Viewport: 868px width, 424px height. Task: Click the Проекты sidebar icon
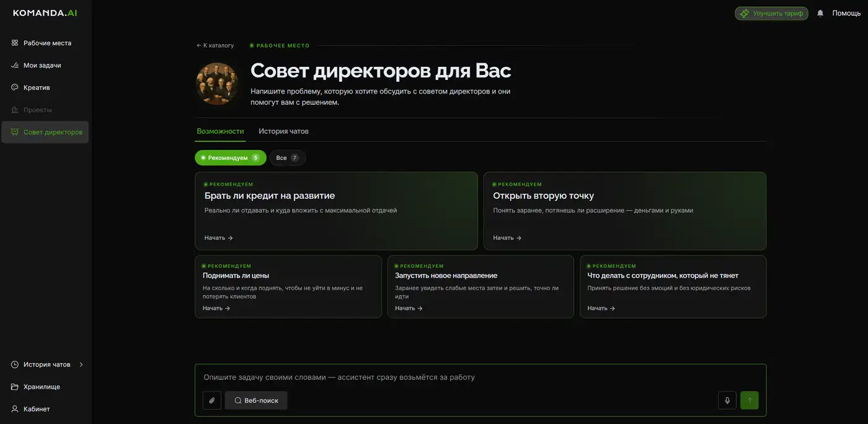point(15,110)
